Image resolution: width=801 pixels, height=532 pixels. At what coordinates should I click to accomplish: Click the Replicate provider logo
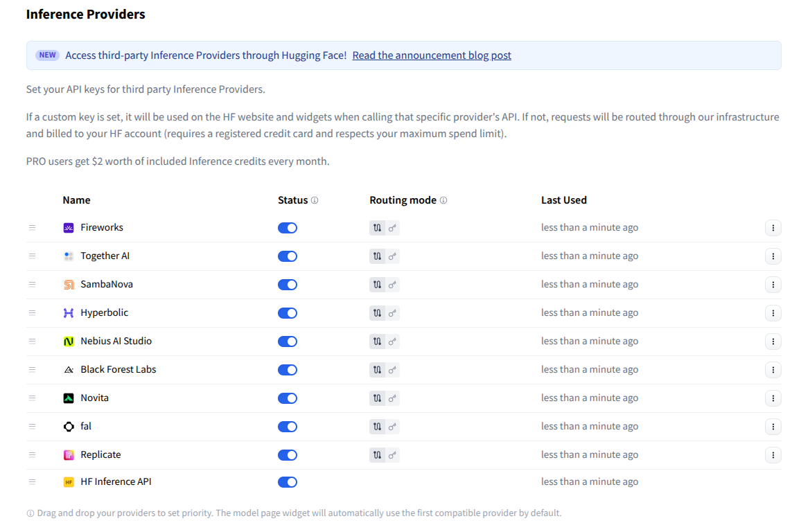(69, 454)
